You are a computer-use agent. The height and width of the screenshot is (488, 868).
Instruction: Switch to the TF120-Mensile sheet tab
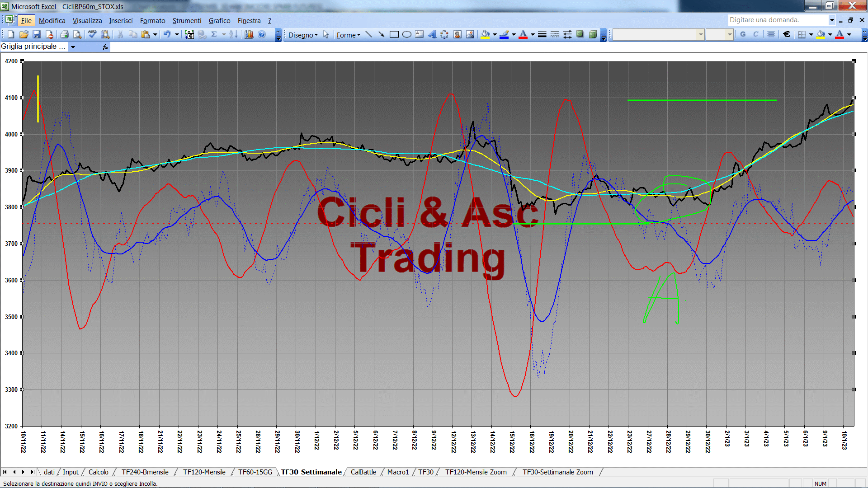click(204, 472)
